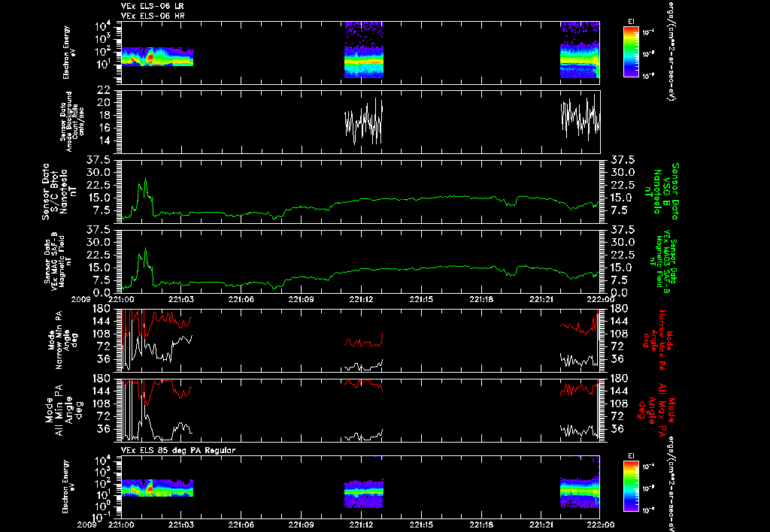This screenshot has width=770, height=532.
Task: Click the 221:12 tick label on the middle time axis
Action: tap(361, 299)
